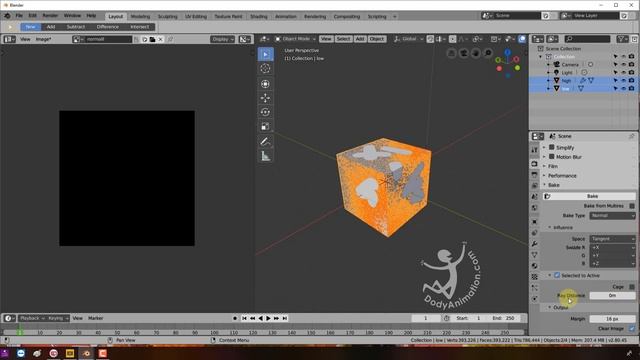This screenshot has width=640, height=360.
Task: Open the Swizzle R +X dropdown
Action: click(x=612, y=247)
